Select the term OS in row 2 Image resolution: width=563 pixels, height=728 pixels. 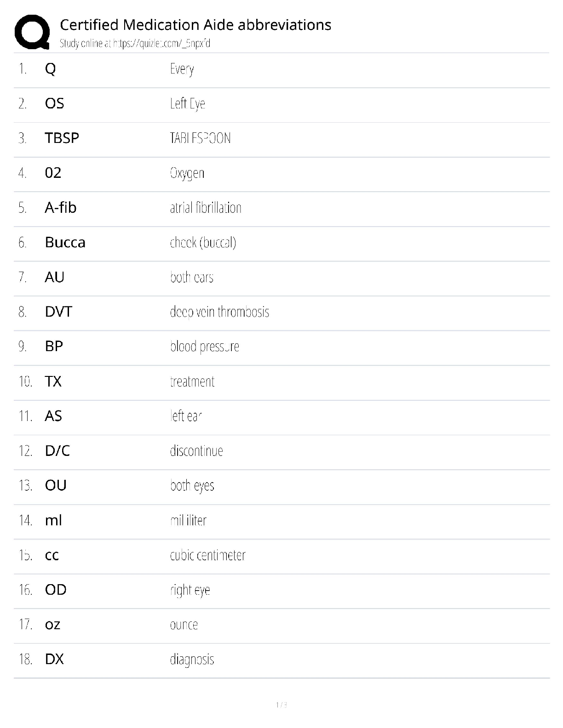pos(54,103)
